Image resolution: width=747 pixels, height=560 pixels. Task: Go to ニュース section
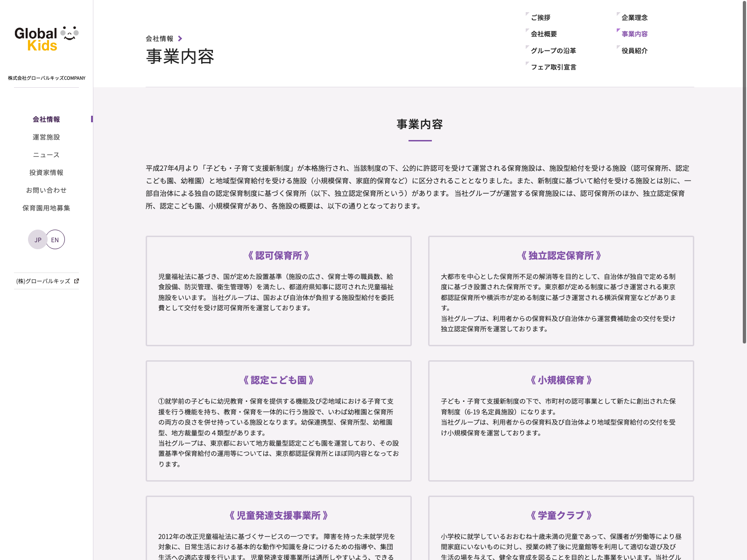46,155
